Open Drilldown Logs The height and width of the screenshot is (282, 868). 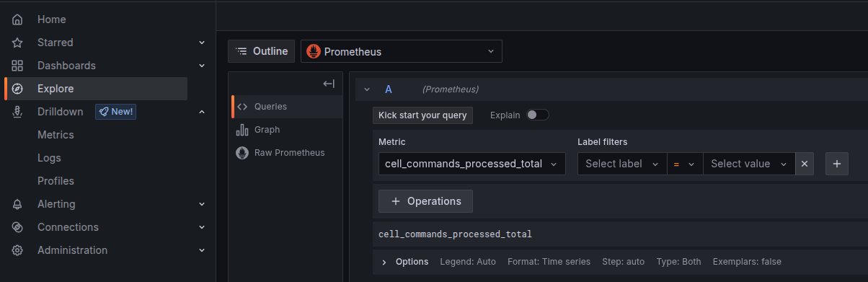coord(49,158)
